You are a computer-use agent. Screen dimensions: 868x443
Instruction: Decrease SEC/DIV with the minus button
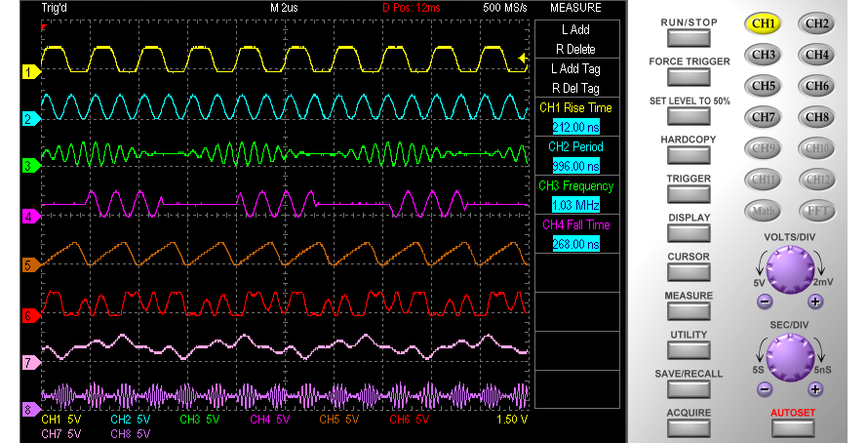[x=765, y=389]
